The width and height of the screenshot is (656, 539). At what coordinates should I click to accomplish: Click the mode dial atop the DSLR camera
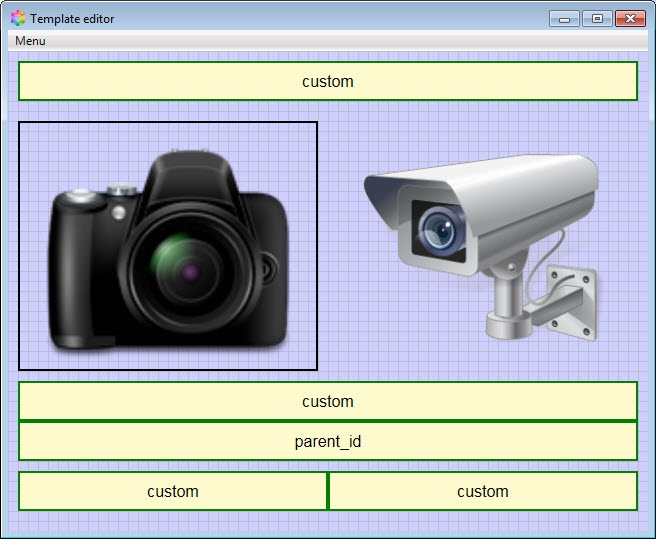click(121, 190)
